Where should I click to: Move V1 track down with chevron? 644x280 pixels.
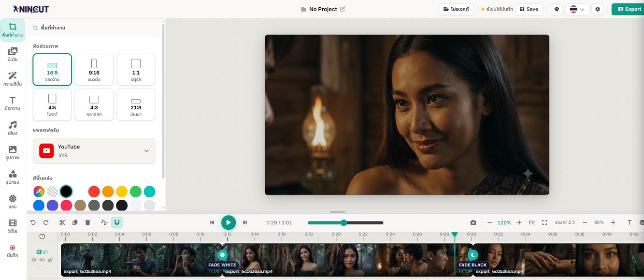pyautogui.click(x=46, y=266)
